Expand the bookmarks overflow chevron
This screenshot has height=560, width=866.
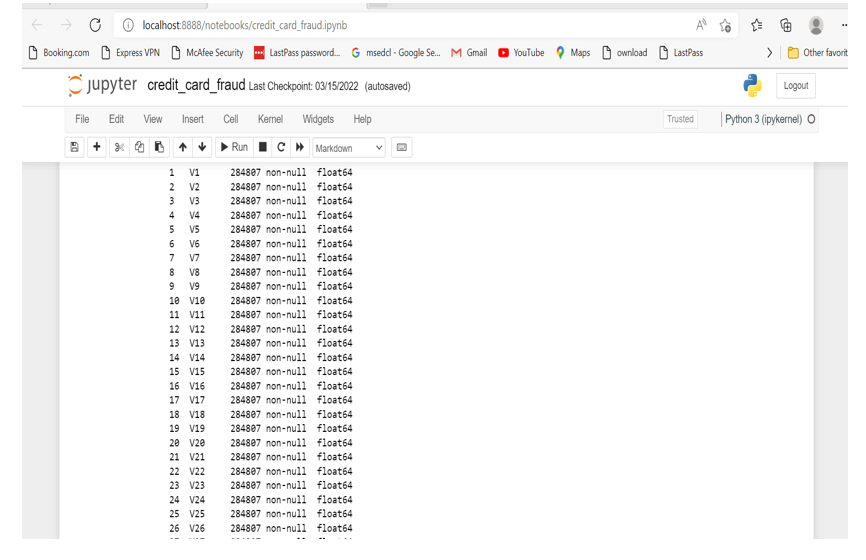point(769,53)
